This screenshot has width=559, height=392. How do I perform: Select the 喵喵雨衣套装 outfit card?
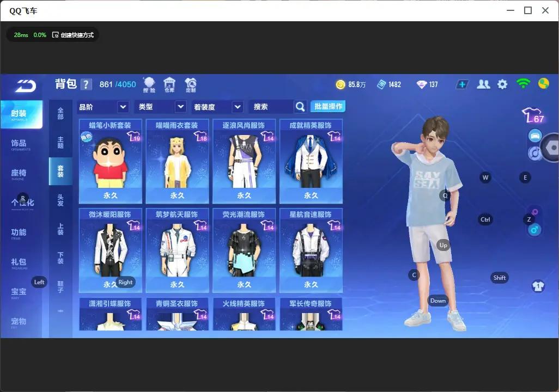click(x=177, y=161)
